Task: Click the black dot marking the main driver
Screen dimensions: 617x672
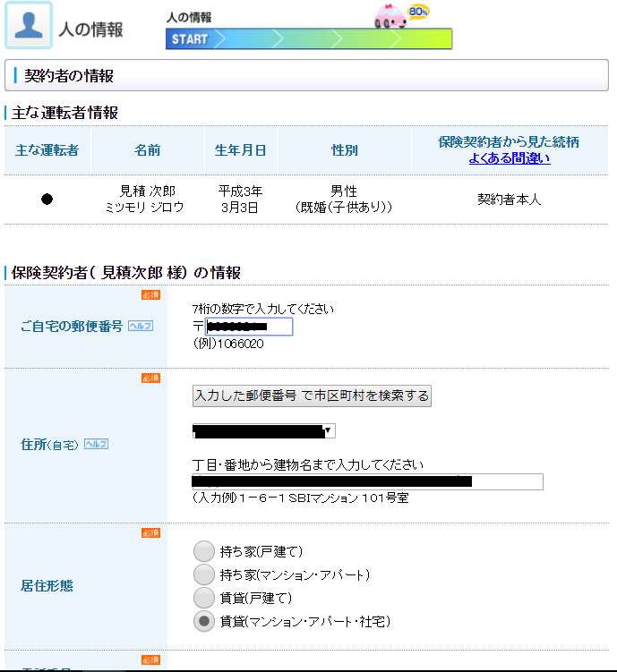Action: (47, 200)
